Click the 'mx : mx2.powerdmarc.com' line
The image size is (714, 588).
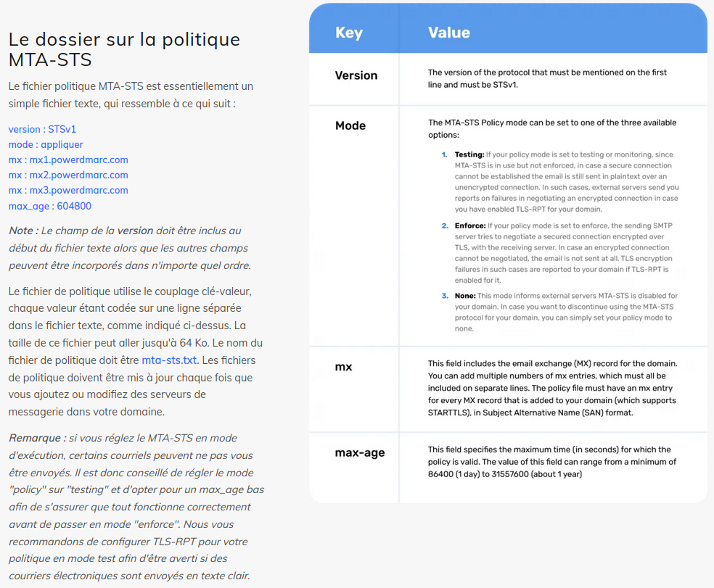pos(68,175)
